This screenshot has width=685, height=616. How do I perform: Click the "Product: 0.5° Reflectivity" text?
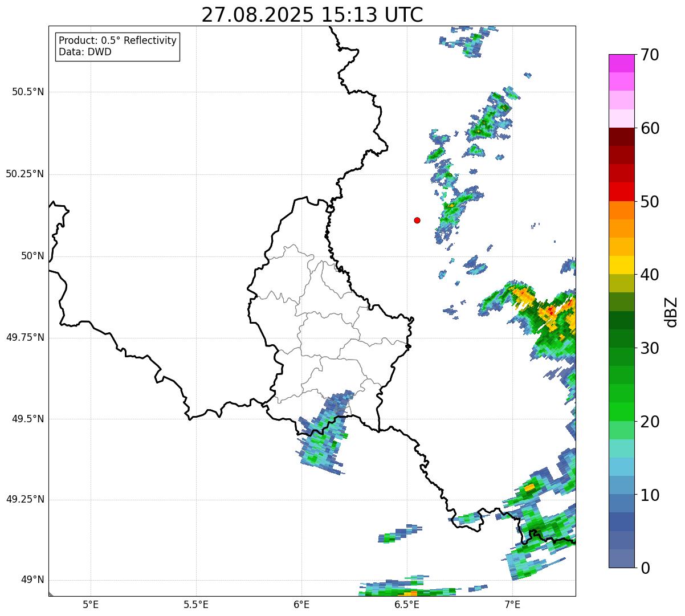[x=117, y=41]
